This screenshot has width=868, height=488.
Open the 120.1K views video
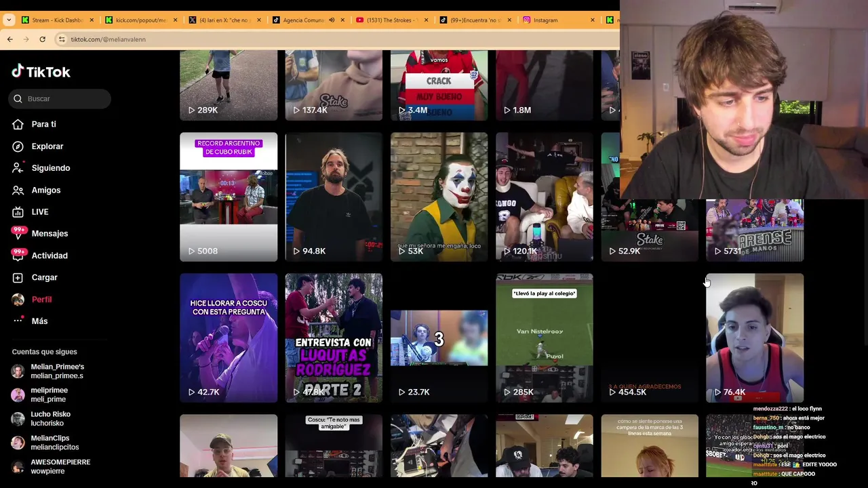click(544, 197)
